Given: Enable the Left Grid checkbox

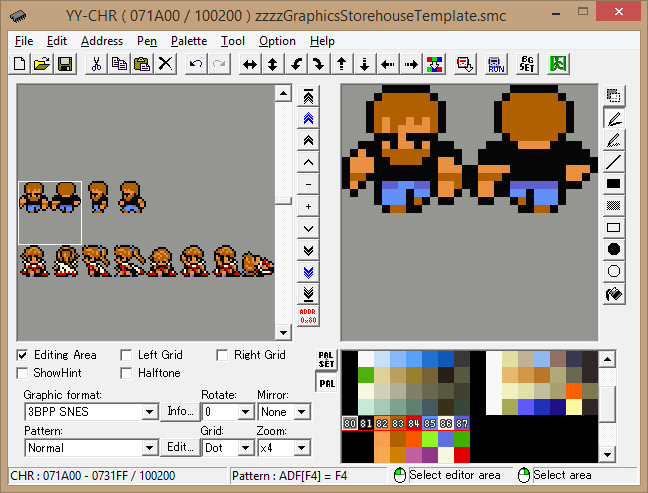Looking at the screenshot, I should (x=126, y=355).
